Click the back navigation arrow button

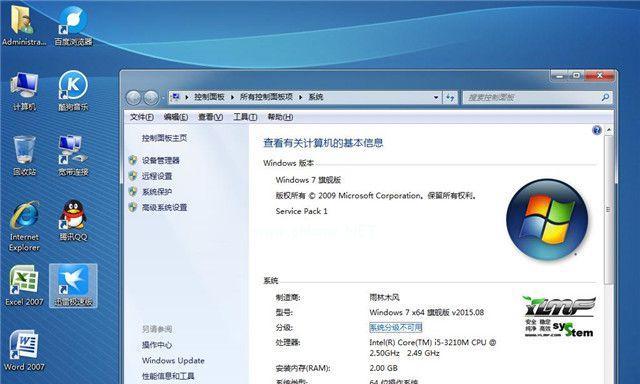133,98
